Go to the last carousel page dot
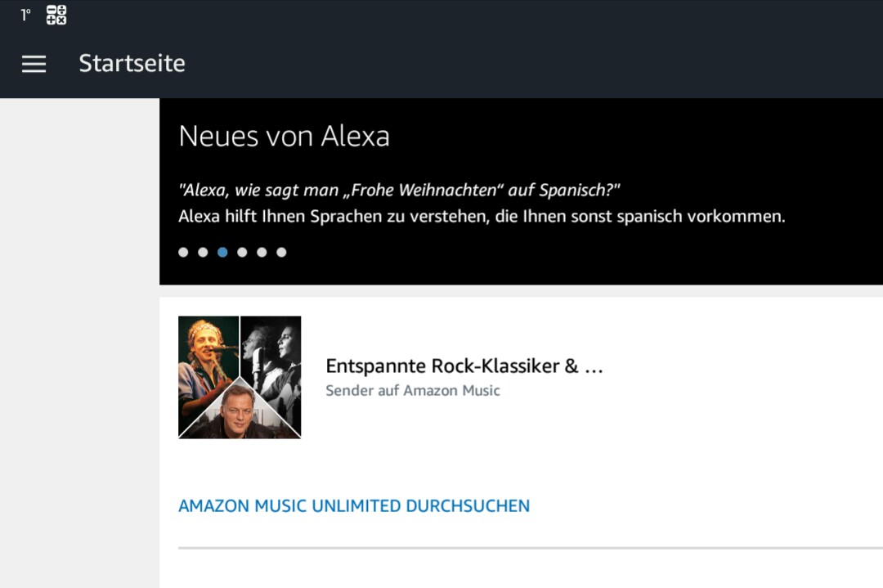 pos(281,252)
